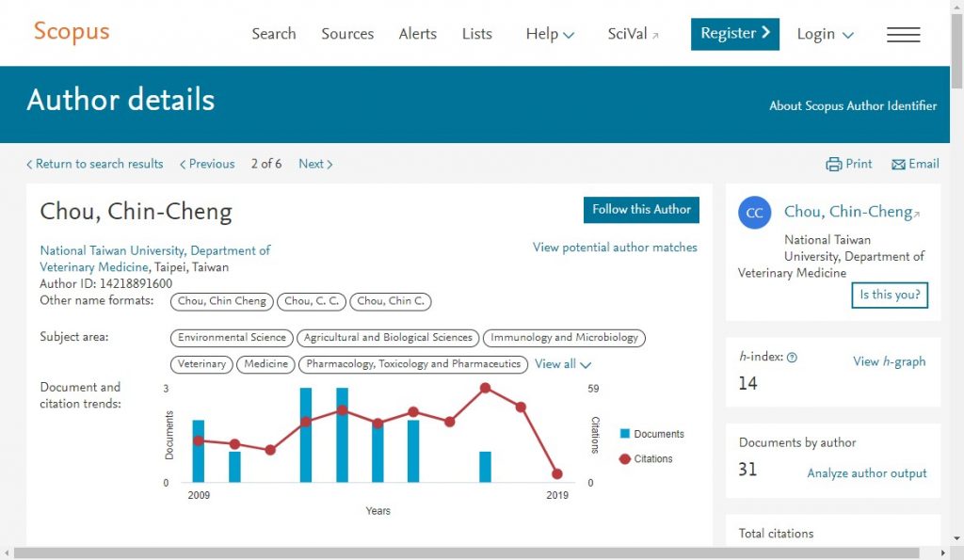The width and height of the screenshot is (964, 560).
Task: Go to Previous author
Action: 207,164
